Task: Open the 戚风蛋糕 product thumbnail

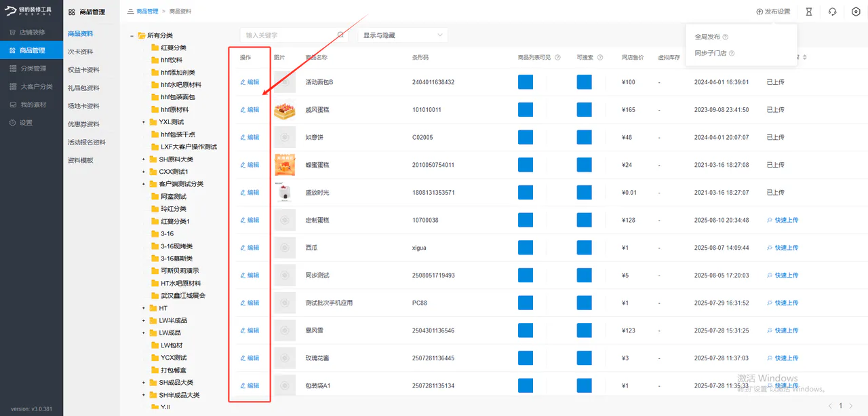Action: point(285,109)
